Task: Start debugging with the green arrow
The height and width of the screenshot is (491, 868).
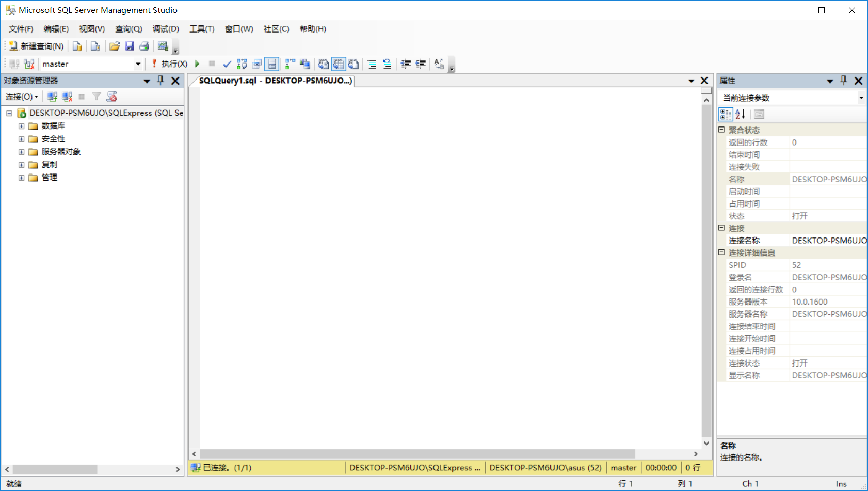Action: 197,64
